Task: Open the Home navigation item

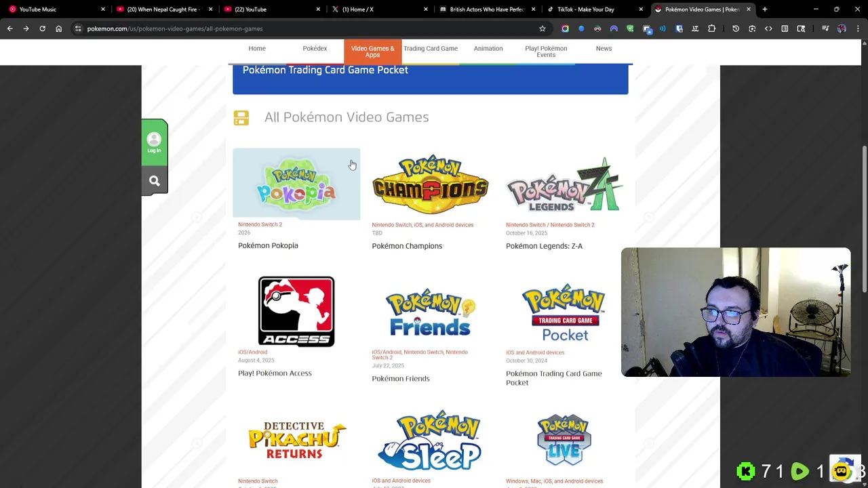Action: pos(257,49)
